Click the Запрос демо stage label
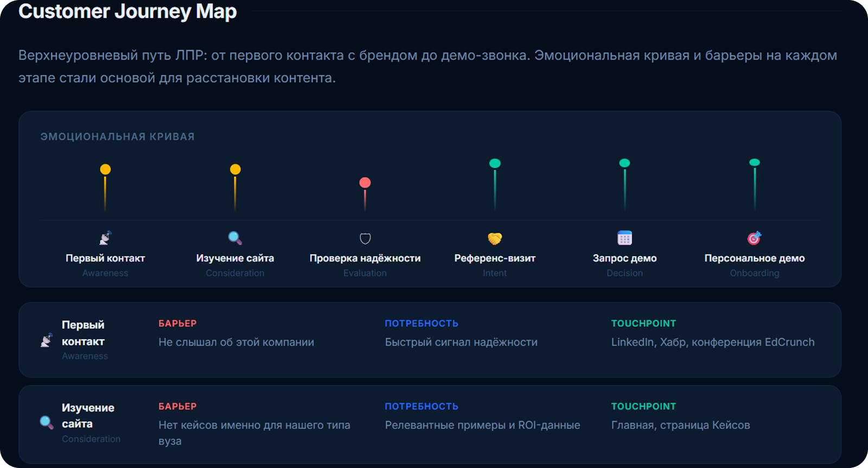This screenshot has height=468, width=868. pos(625,258)
